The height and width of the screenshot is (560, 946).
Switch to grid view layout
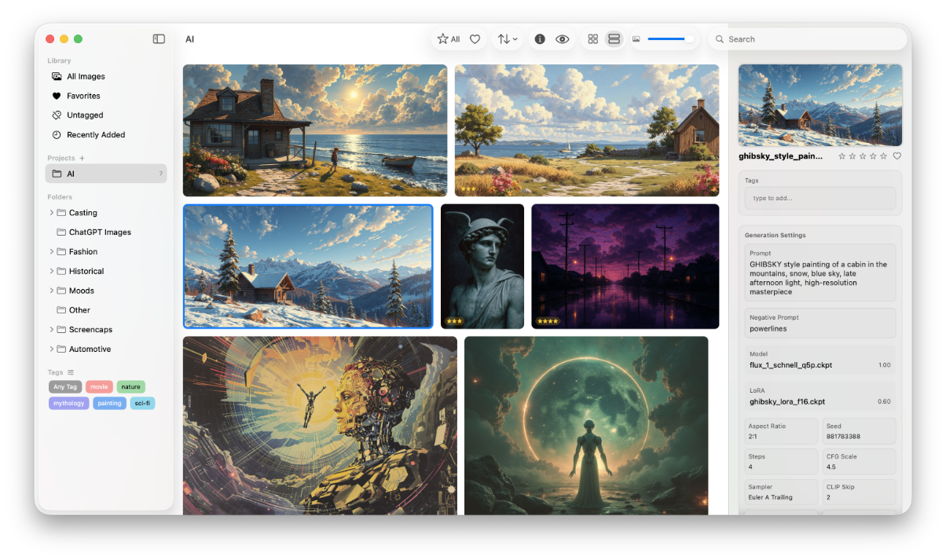592,38
